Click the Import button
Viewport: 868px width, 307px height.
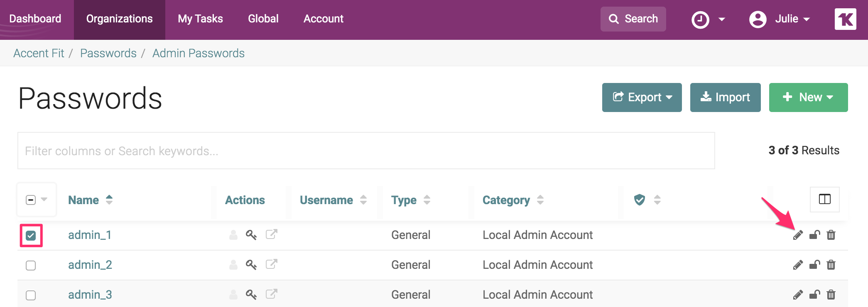726,97
